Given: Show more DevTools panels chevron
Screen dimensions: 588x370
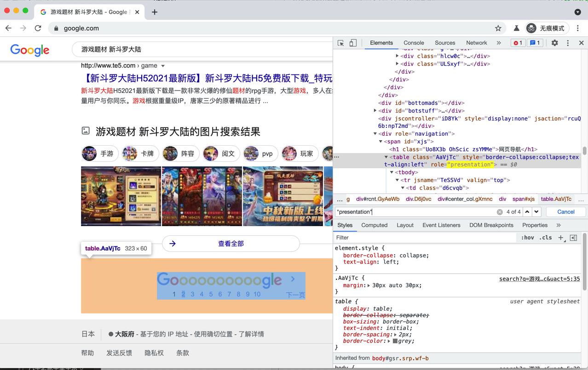Looking at the screenshot, I should tap(499, 43).
